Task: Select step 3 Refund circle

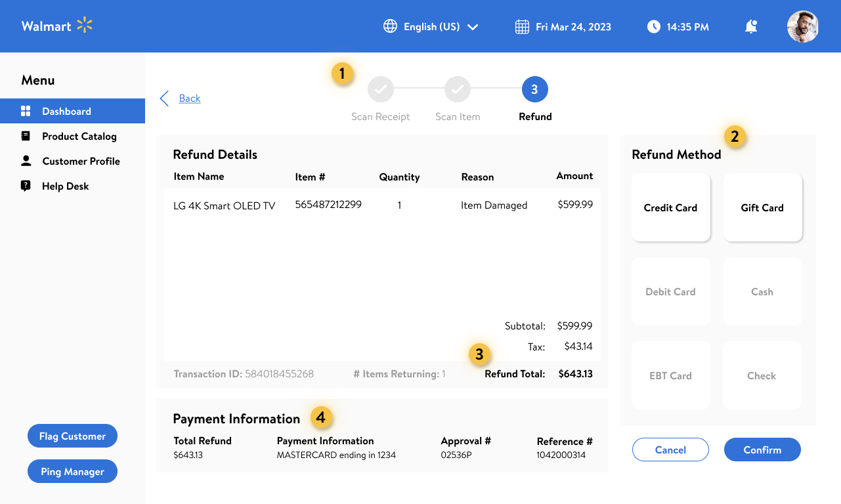Action: tap(534, 89)
